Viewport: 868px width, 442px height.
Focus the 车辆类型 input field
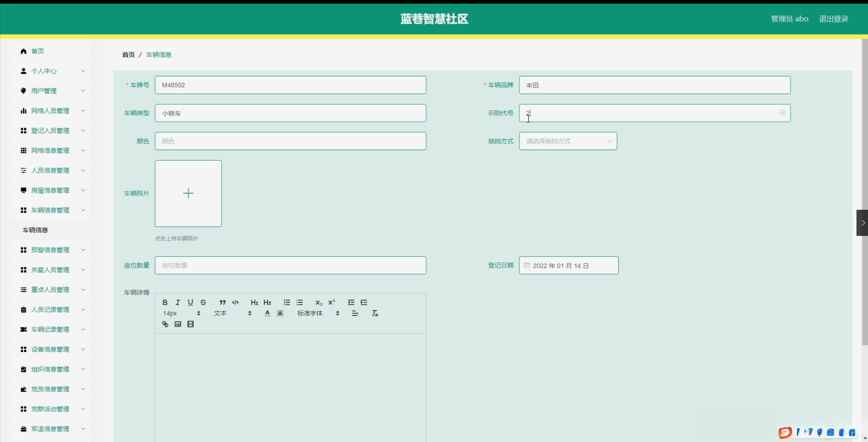(x=291, y=113)
